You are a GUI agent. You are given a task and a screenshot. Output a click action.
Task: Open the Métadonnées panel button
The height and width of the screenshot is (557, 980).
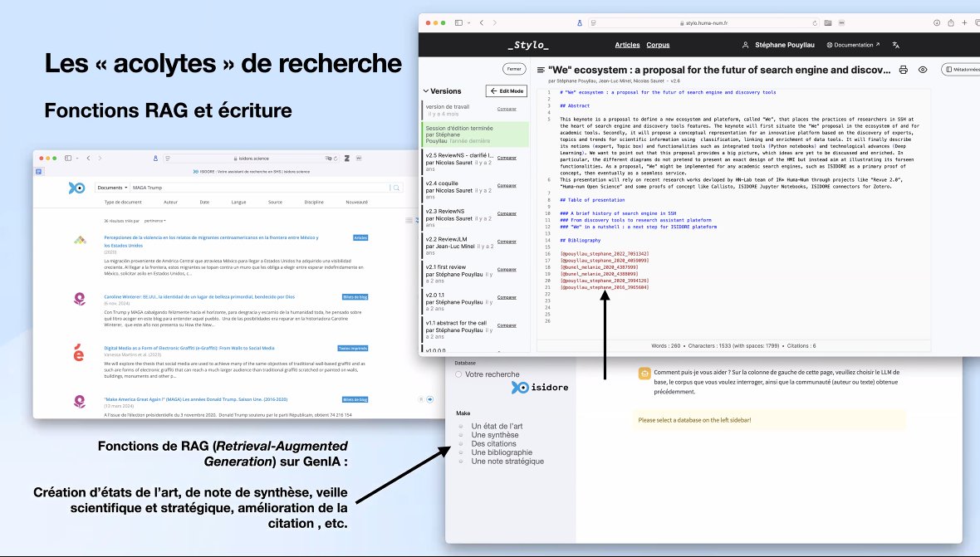click(x=961, y=69)
